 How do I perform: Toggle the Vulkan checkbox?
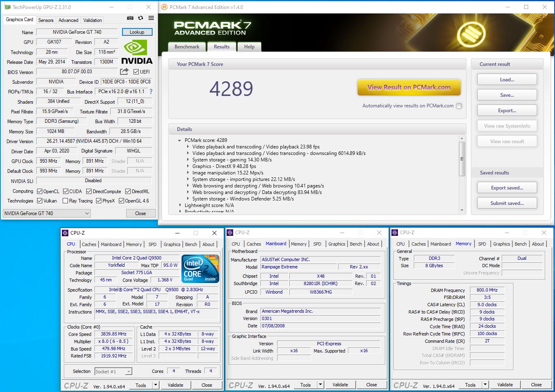point(39,201)
